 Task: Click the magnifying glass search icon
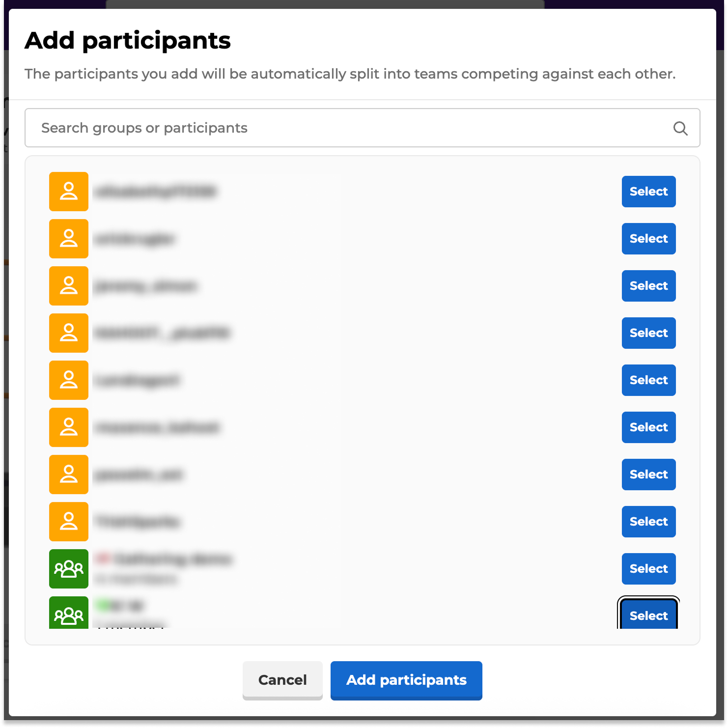(680, 128)
